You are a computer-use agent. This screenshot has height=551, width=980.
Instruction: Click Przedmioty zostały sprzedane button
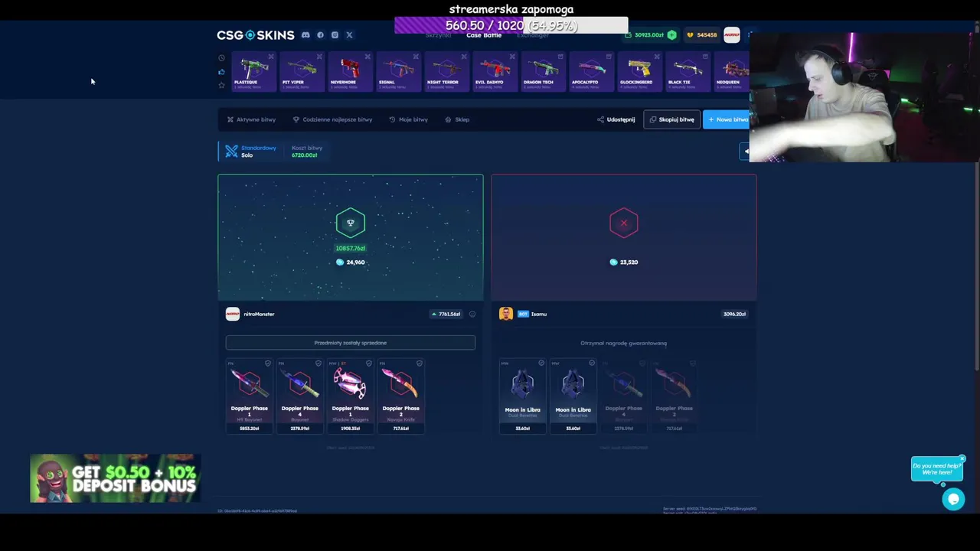pyautogui.click(x=351, y=343)
